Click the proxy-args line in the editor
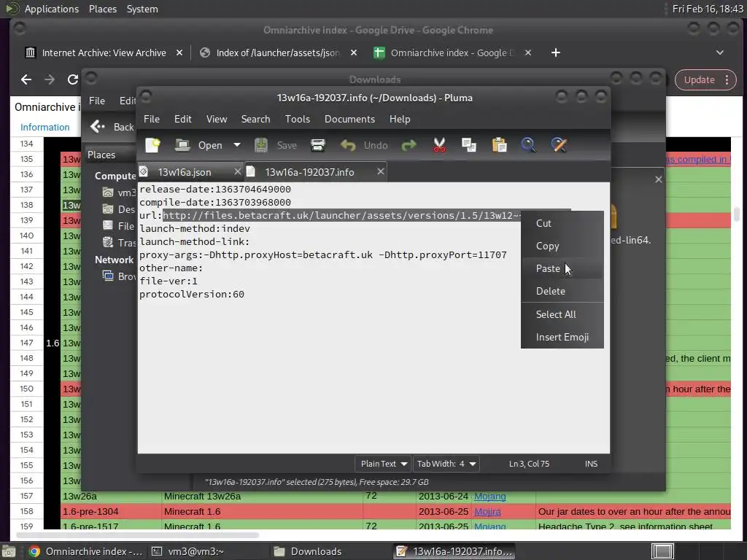This screenshot has height=560, width=747. pyautogui.click(x=323, y=254)
